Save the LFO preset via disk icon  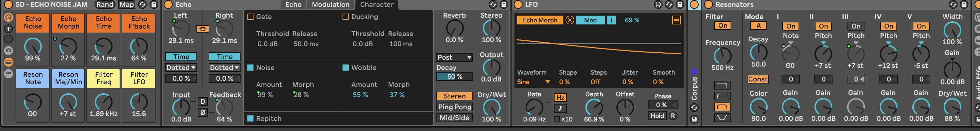(x=680, y=4)
